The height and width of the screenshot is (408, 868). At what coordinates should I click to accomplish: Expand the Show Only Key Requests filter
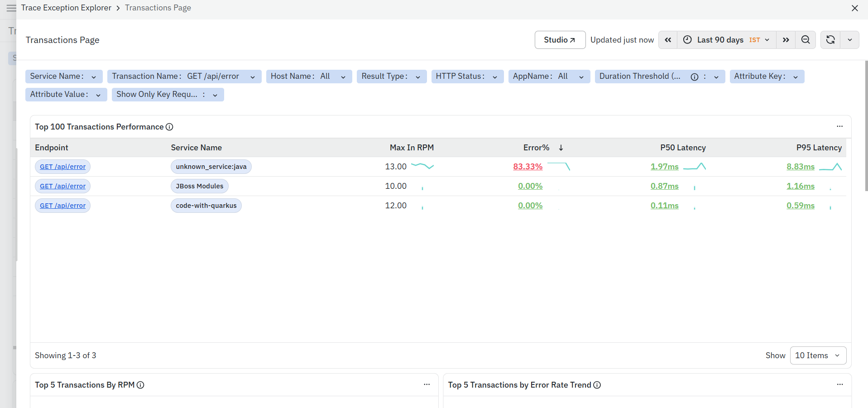click(x=168, y=95)
